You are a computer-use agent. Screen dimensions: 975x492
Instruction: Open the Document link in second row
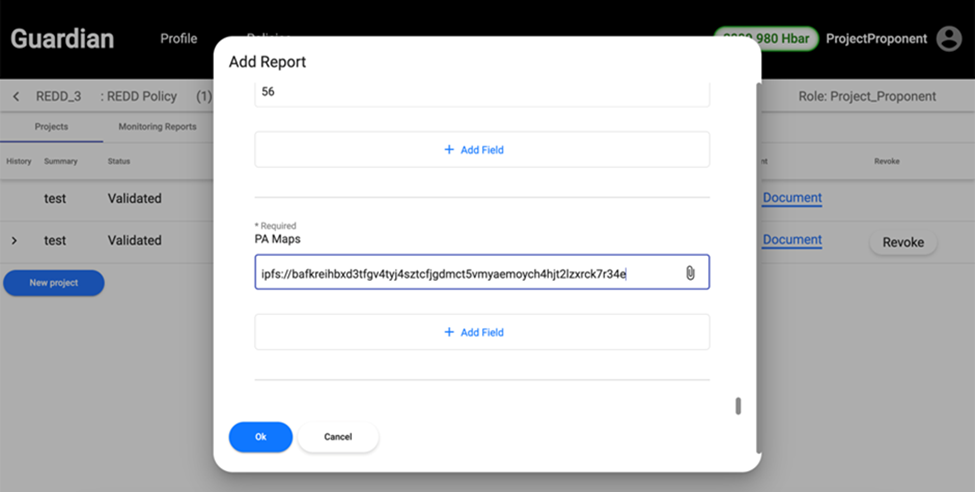point(791,240)
